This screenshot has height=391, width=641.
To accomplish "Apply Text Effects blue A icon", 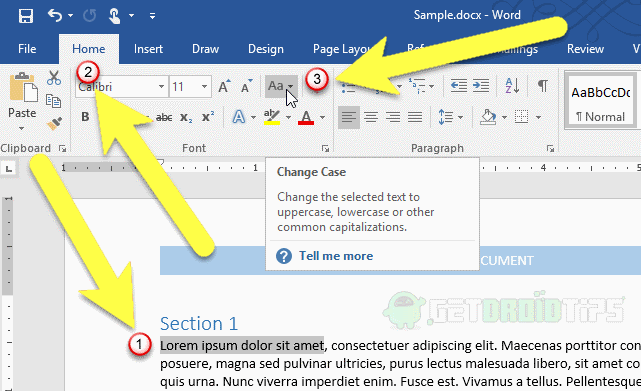I will click(x=239, y=117).
